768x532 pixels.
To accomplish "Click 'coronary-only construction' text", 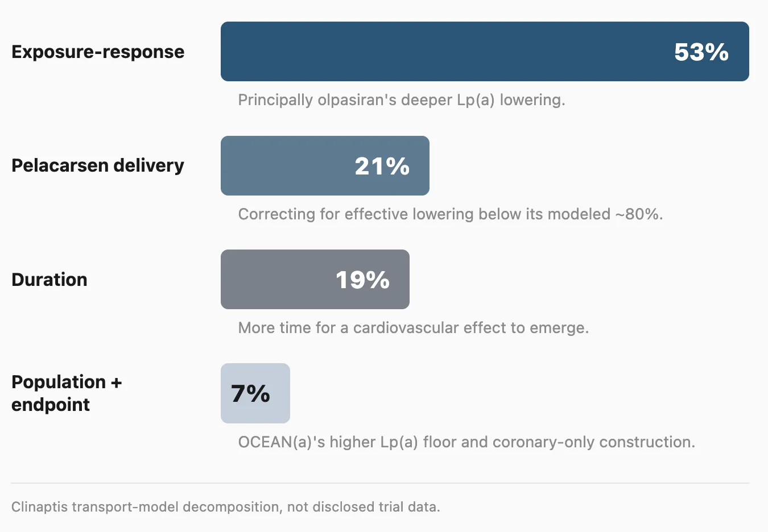I will (x=594, y=442).
